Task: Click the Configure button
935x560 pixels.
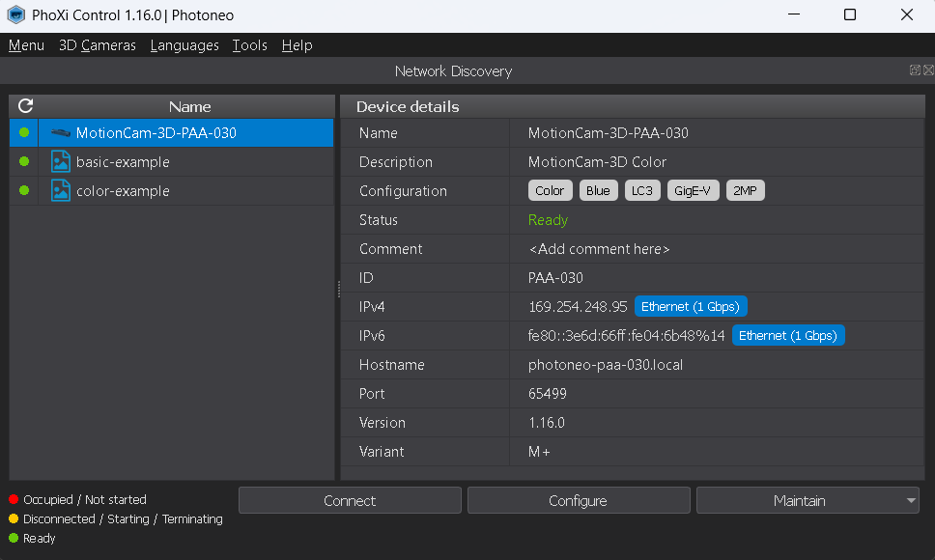Action: [x=579, y=500]
